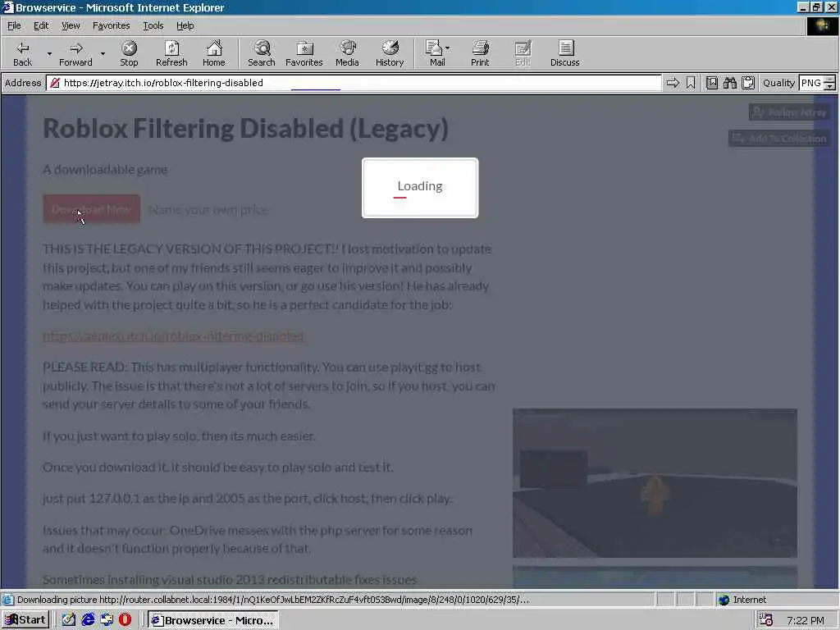Click the Loading dialog box
This screenshot has width=840, height=630.
coord(420,188)
